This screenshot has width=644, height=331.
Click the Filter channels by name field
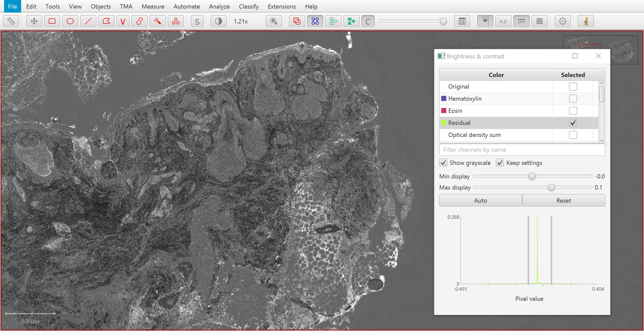(522, 150)
